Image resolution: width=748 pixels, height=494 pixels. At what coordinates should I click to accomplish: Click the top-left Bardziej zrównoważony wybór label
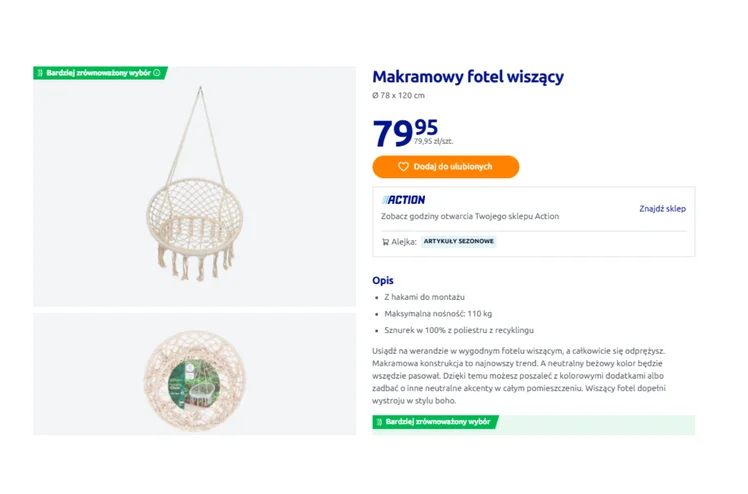click(x=97, y=73)
